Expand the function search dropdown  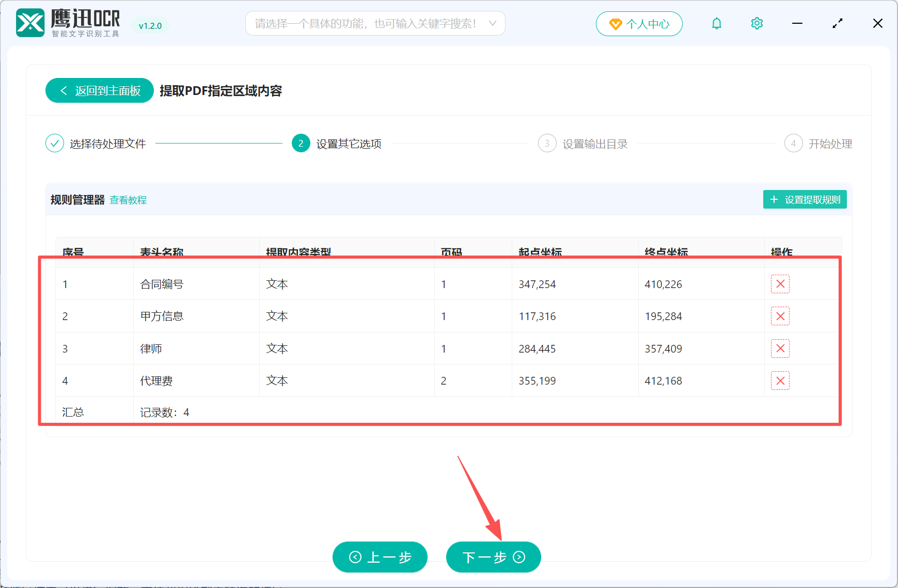[x=493, y=23]
